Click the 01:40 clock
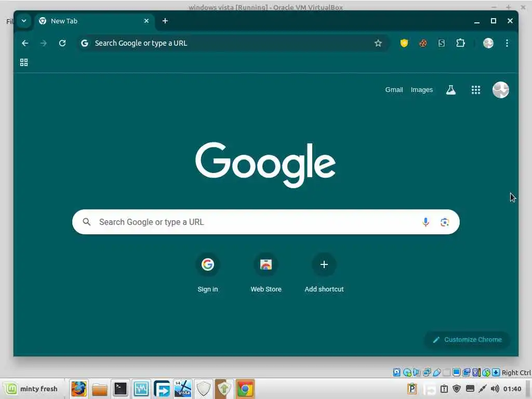532x399 pixels. [x=512, y=389]
